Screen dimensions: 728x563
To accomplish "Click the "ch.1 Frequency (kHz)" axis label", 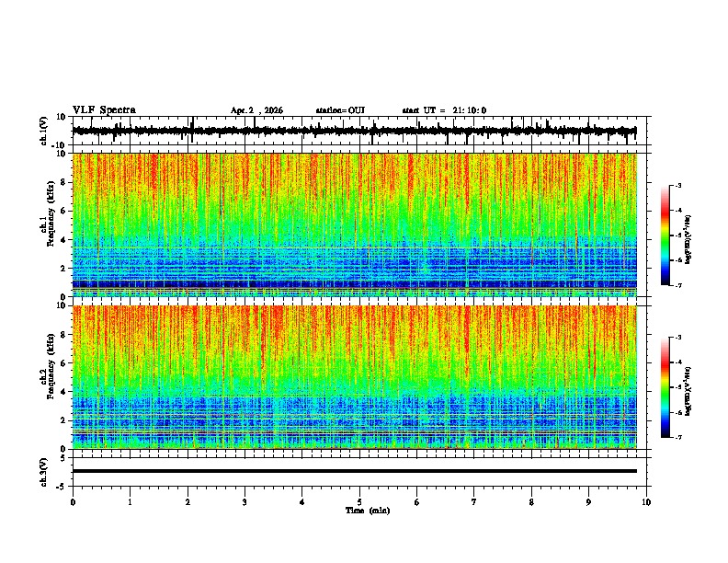I will pyautogui.click(x=47, y=214).
